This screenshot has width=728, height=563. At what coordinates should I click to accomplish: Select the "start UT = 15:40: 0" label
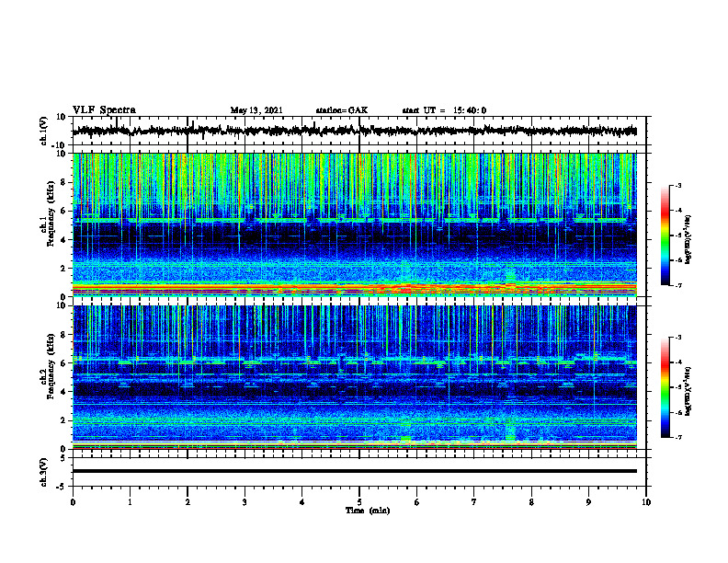(x=444, y=110)
